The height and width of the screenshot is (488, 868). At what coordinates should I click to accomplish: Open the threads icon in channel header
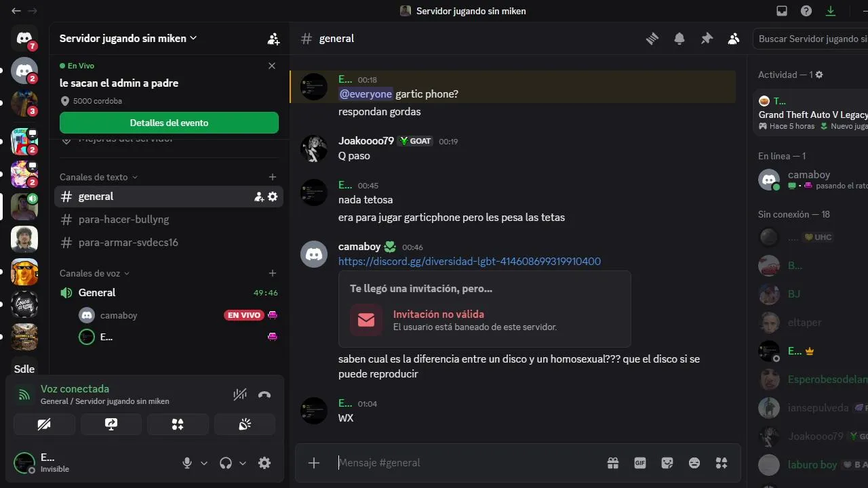[652, 39]
